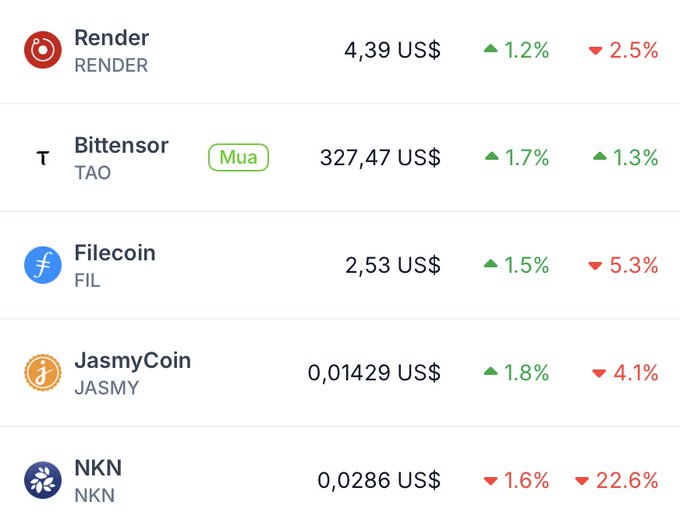Click NKN's red 22.6% decrease value
Image resolution: width=680 pixels, height=523 pixels.
pos(617,480)
